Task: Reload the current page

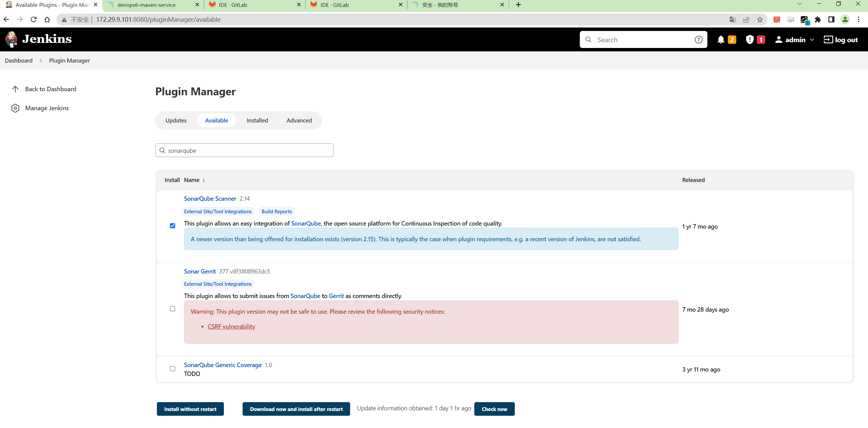Action: (33, 19)
